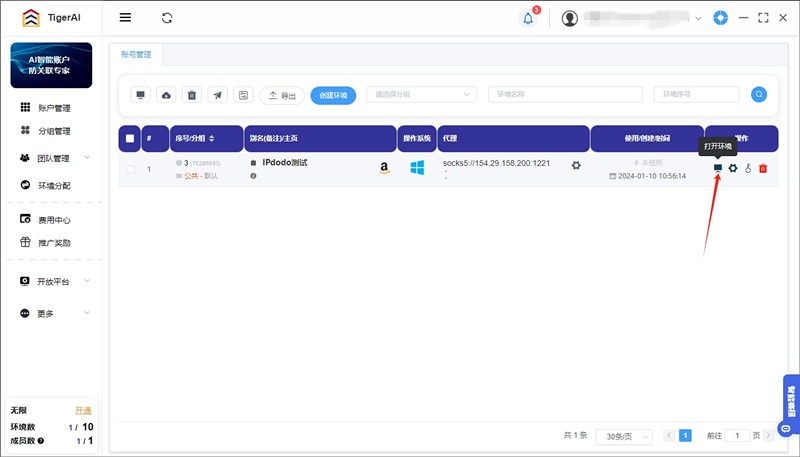This screenshot has height=457, width=800.
Task: Click the 导出 export button
Action: coord(282,95)
